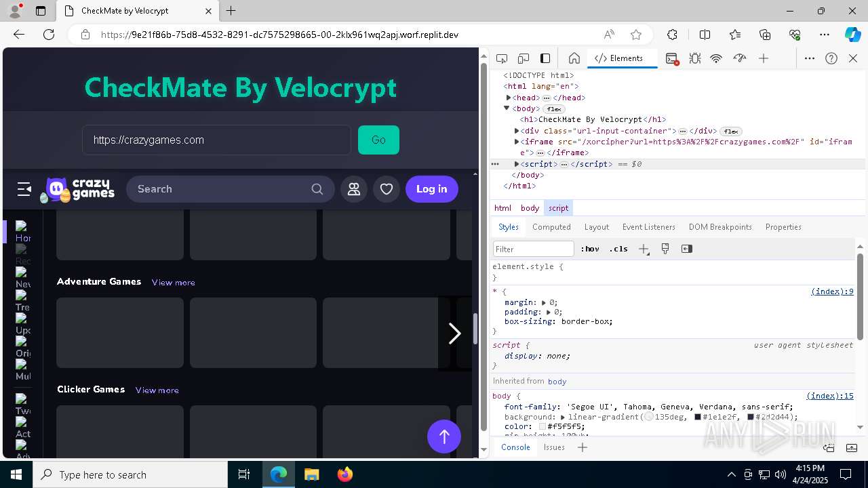Open DevTools help question mark icon
Screen dimensions: 868x488
(831, 58)
